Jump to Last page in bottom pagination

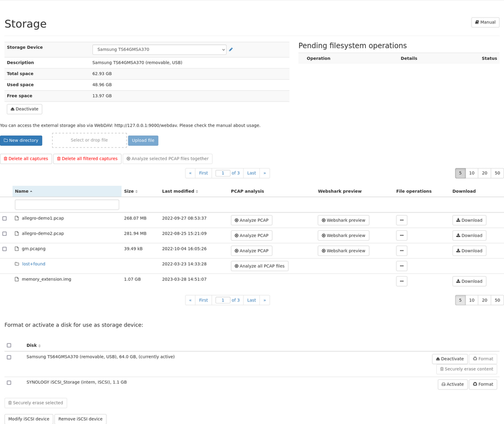click(251, 300)
